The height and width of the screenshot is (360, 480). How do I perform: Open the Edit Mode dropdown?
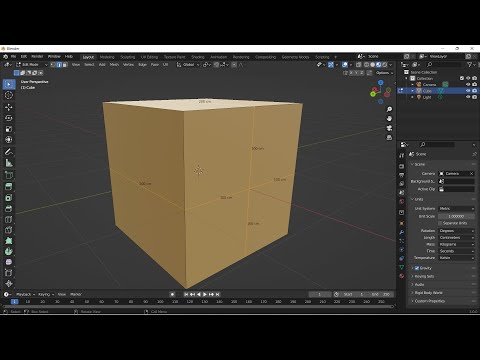point(32,65)
